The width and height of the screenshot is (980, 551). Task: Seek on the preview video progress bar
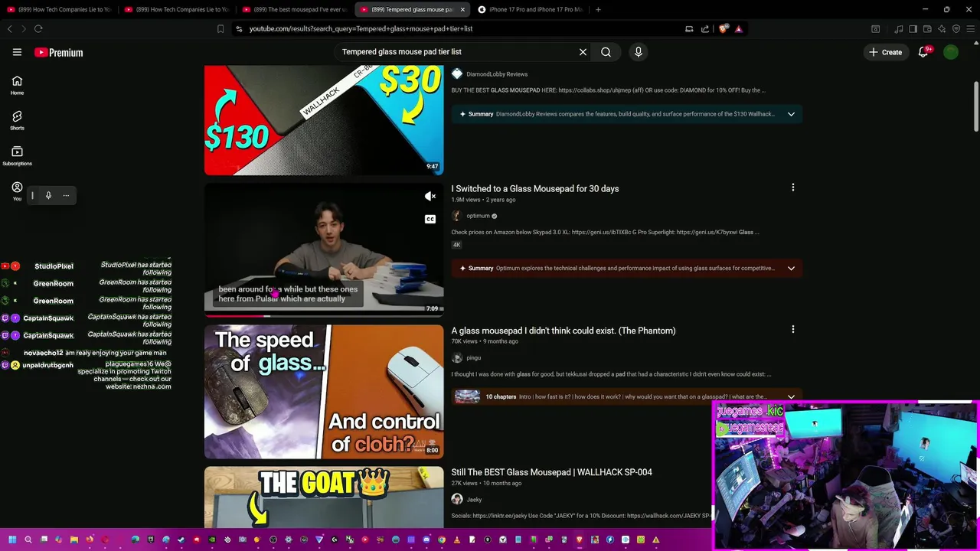(x=324, y=315)
